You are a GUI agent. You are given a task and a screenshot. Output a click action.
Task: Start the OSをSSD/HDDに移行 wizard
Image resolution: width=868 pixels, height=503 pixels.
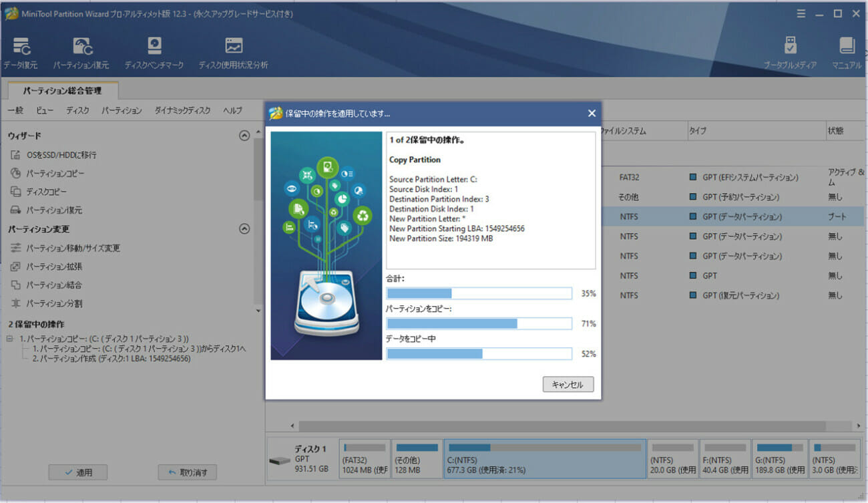(x=54, y=155)
